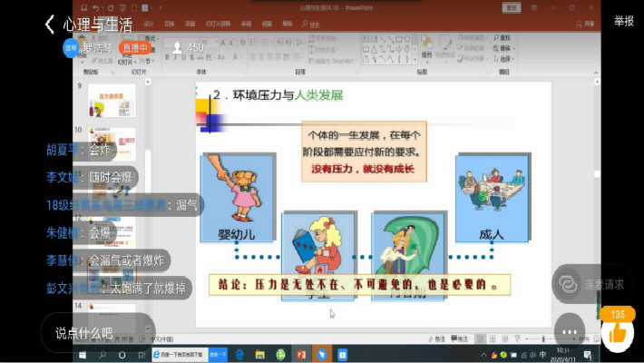
Task: Click the chat message 太饱满了就爆掉
Action: coord(147,288)
